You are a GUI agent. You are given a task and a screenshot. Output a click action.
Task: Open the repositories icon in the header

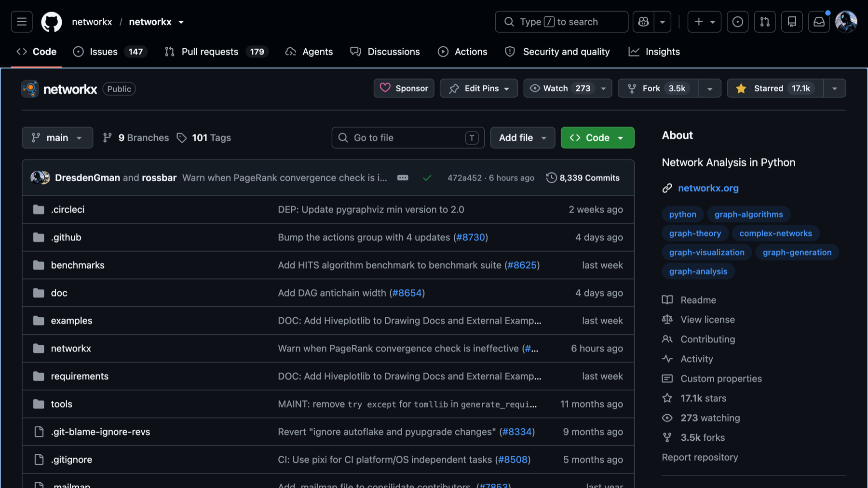click(792, 22)
